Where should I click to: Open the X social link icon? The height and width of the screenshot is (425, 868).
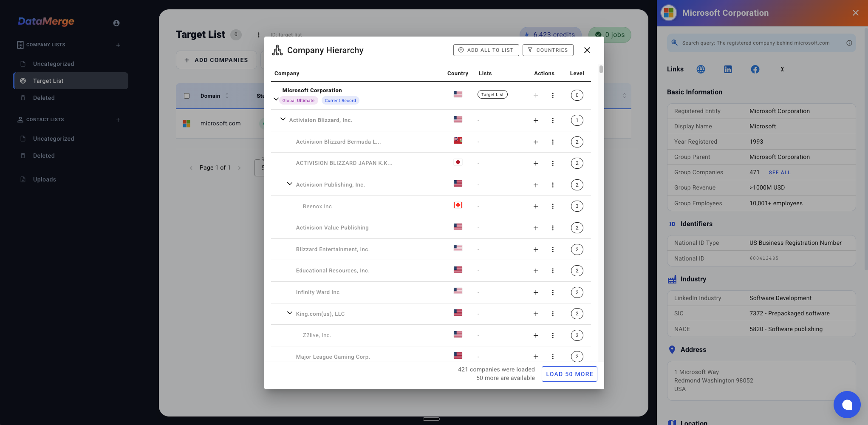(782, 69)
